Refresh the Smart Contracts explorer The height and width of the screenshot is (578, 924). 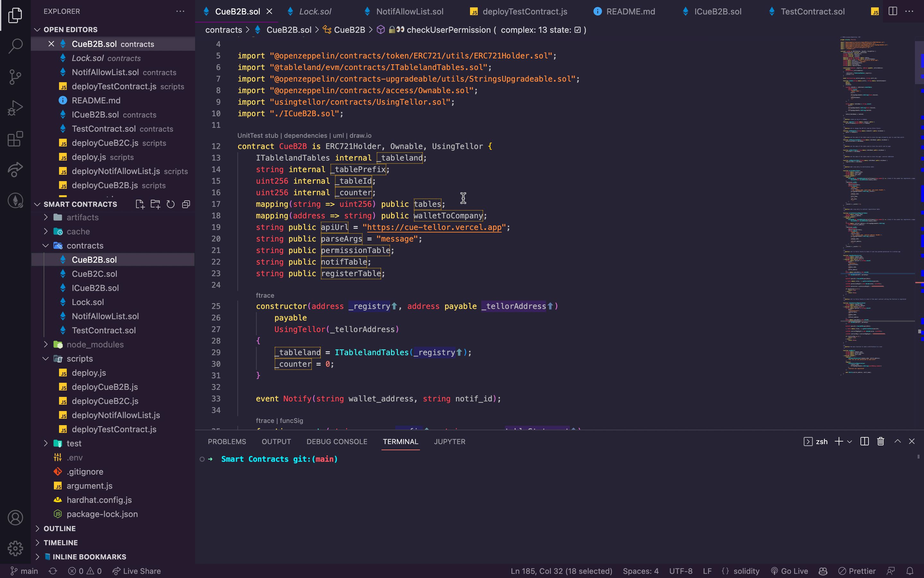click(x=171, y=204)
